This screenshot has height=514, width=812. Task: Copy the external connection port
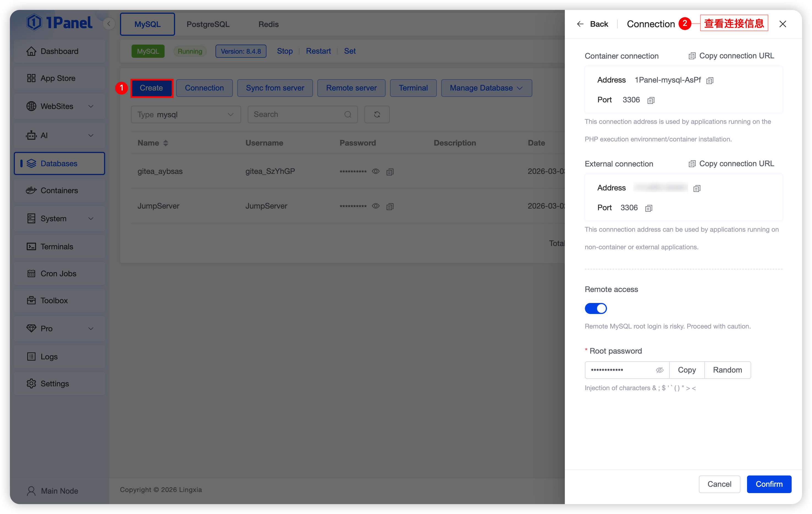648,208
